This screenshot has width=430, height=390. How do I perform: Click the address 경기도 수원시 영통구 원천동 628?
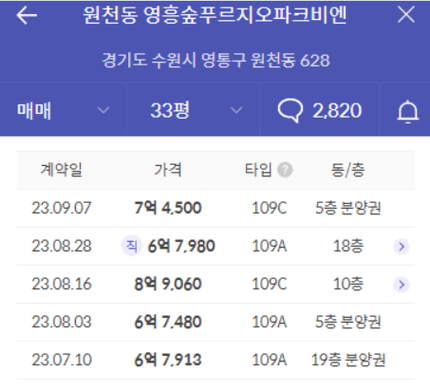click(216, 60)
